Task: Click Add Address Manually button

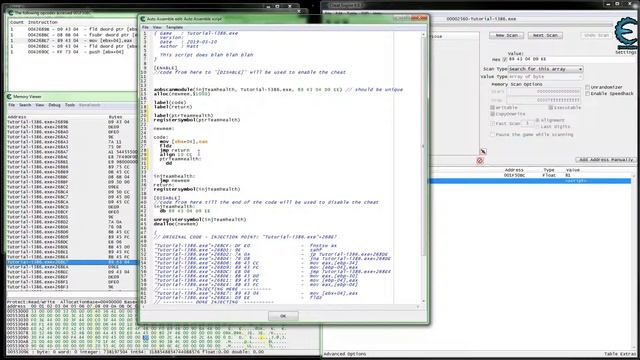Action: click(606, 160)
